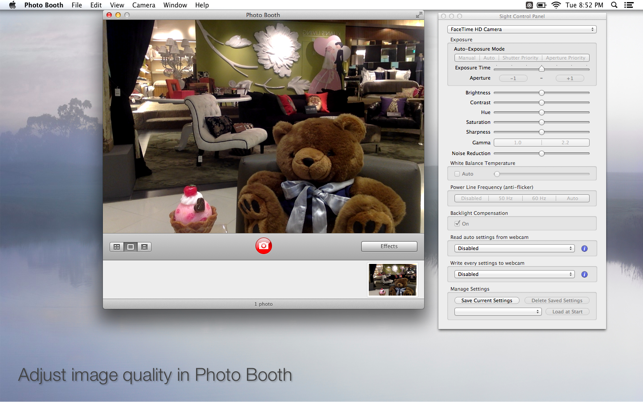Set power line frequency to Auto

click(x=572, y=198)
